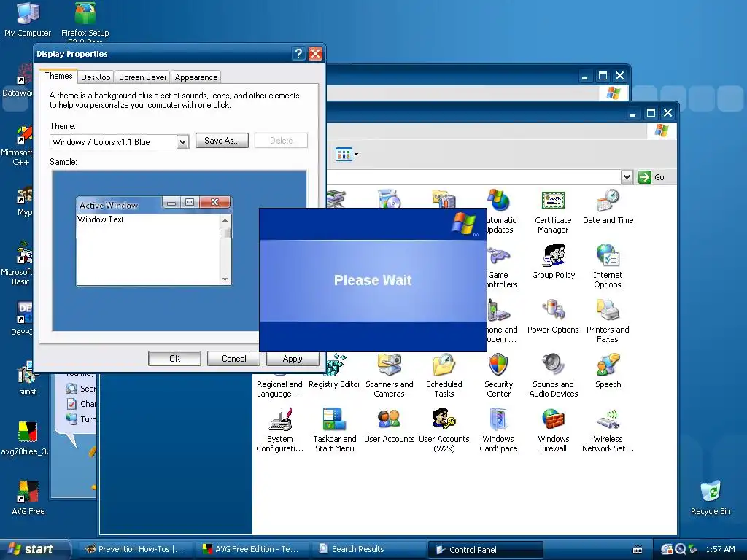This screenshot has width=747, height=560.
Task: Open AVG Free desktop shortcut
Action: click(x=28, y=498)
